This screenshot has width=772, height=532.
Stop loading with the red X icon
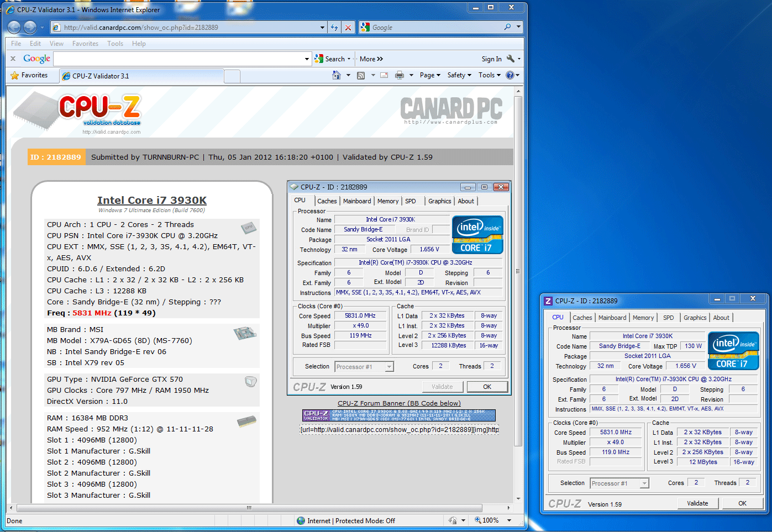coord(348,27)
